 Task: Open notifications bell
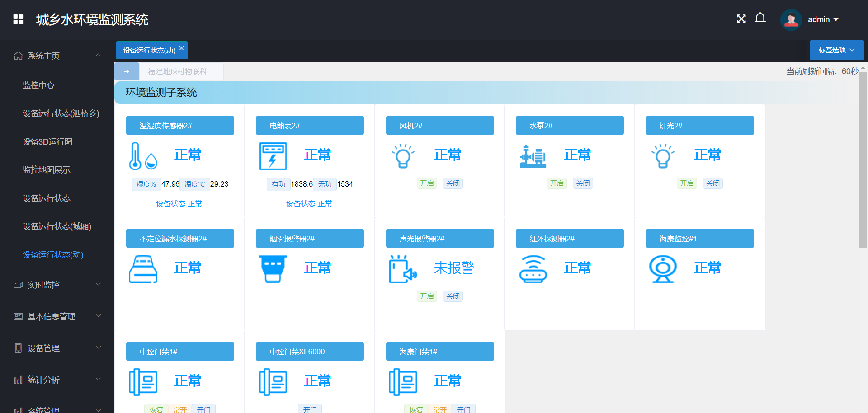pyautogui.click(x=760, y=19)
